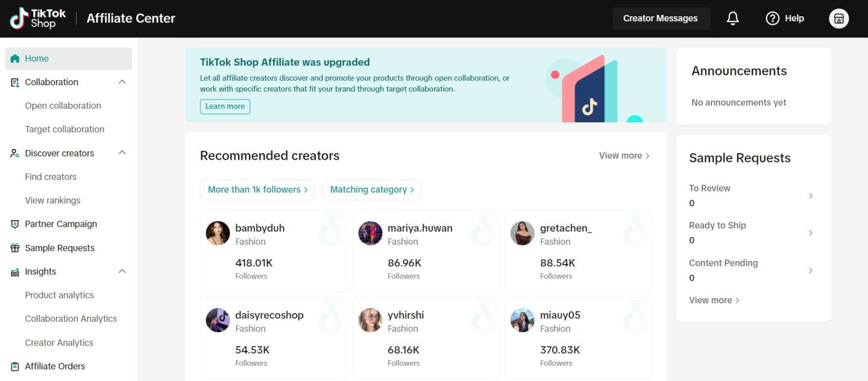This screenshot has width=868, height=381.
Task: Click the Partner Campaign shield icon
Action: click(x=15, y=224)
